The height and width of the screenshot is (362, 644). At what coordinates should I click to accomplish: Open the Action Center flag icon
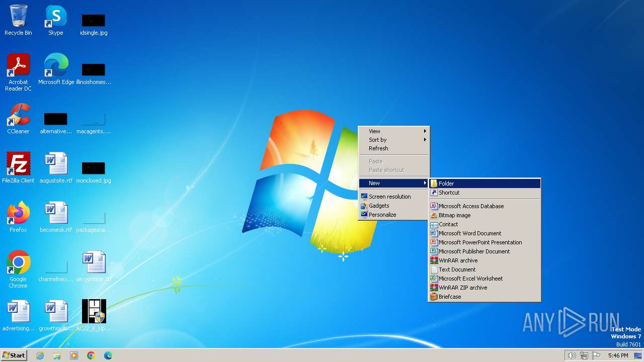pyautogui.click(x=596, y=355)
